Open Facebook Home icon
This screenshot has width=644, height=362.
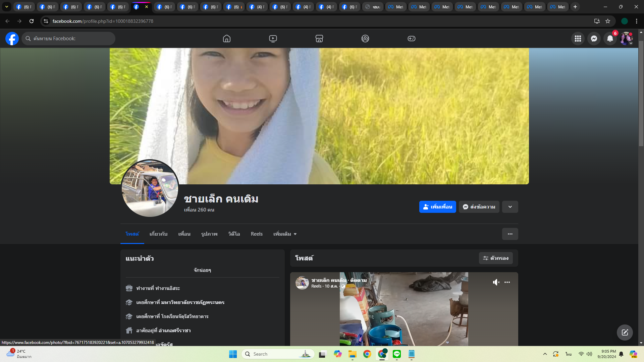tap(227, 39)
